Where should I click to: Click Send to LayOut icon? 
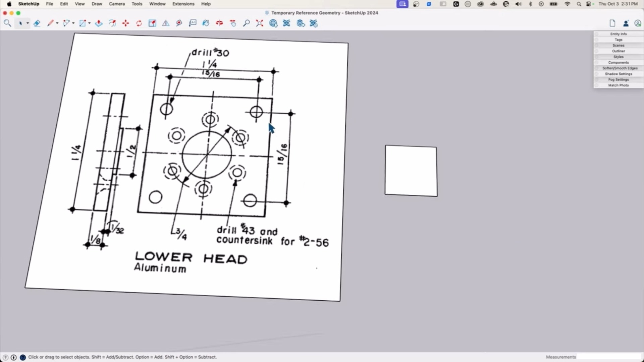(301, 23)
